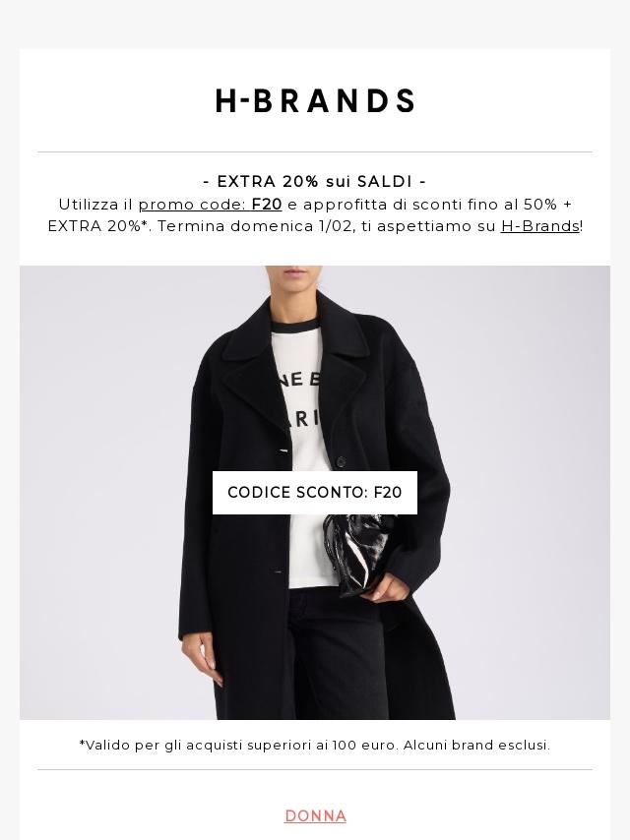Click the horizontal divider below the logo
630x840 pixels.
tap(315, 152)
